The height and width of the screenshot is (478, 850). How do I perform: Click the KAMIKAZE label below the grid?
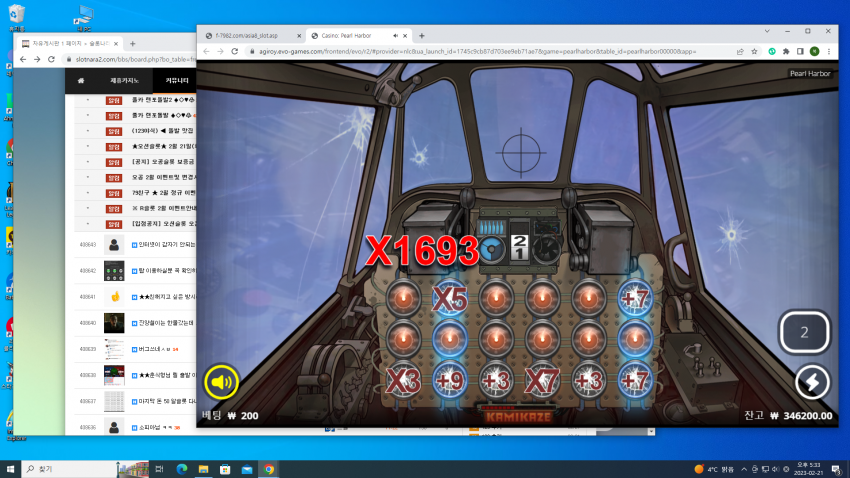(x=519, y=416)
